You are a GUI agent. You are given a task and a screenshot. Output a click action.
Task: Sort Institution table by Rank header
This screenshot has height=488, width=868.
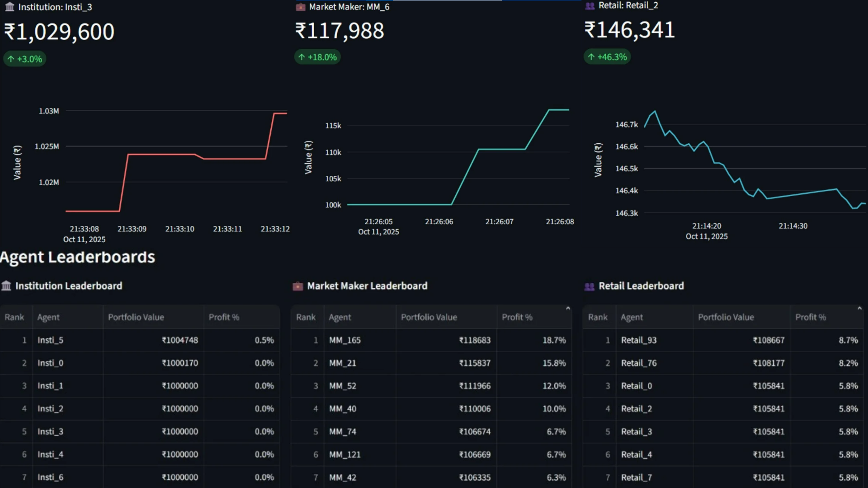click(x=14, y=317)
